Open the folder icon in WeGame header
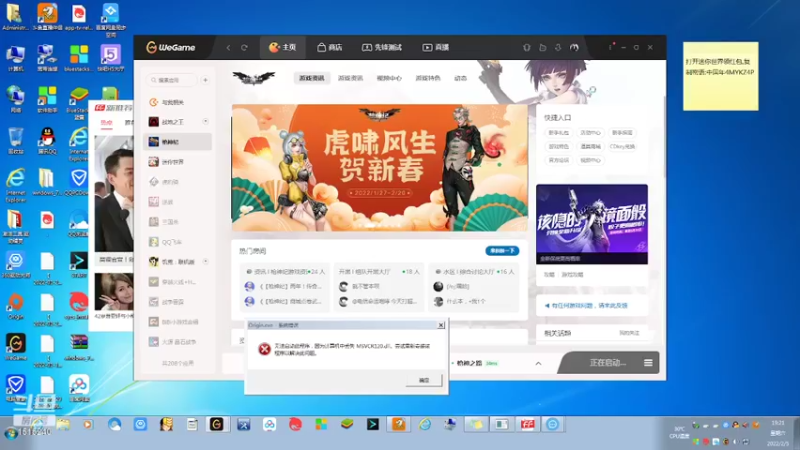Screen dimensions: 800x450 pos(542,47)
